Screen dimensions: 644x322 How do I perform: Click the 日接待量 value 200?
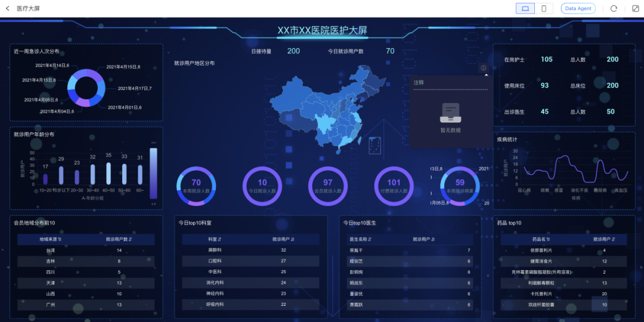coord(293,51)
